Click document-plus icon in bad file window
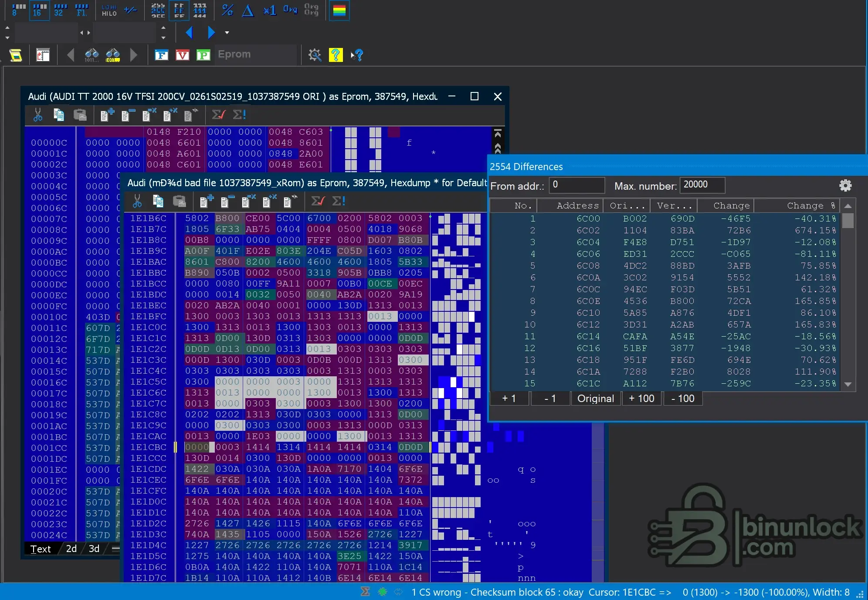868x600 pixels. [x=206, y=201]
